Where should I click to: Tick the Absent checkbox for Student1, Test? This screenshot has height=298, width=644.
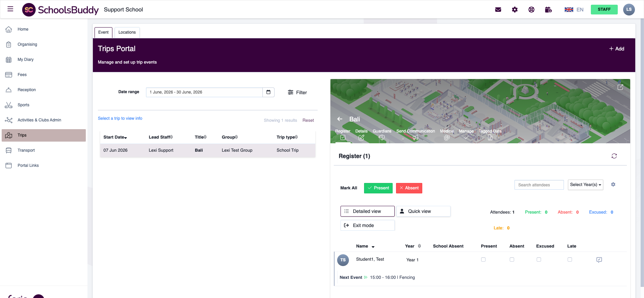pyautogui.click(x=512, y=260)
